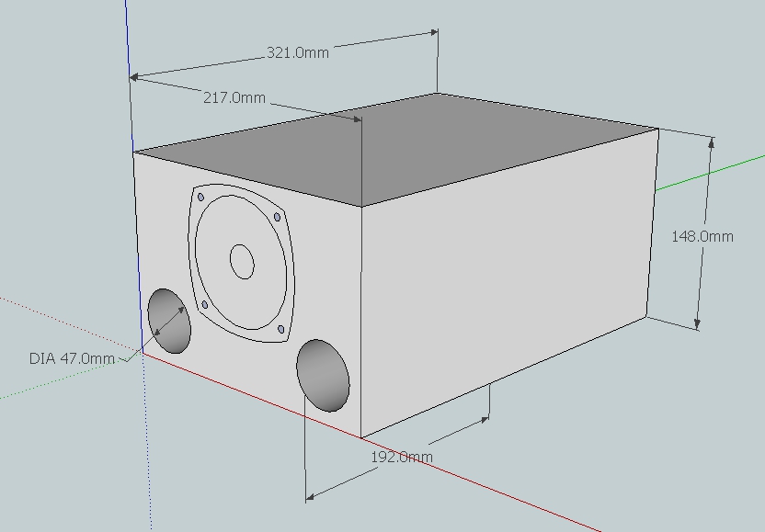The image size is (765, 532).
Task: Click the bottom-right speaker mounting screw
Action: (281, 330)
